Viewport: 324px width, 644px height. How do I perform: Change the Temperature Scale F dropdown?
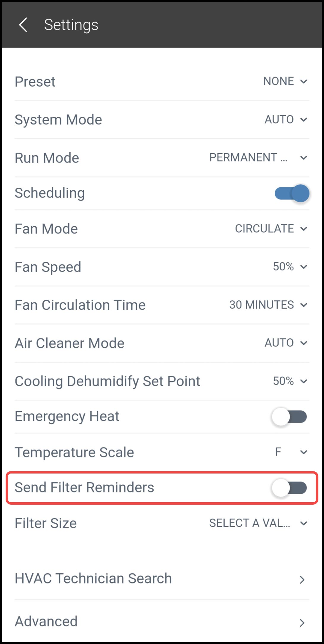(x=291, y=452)
